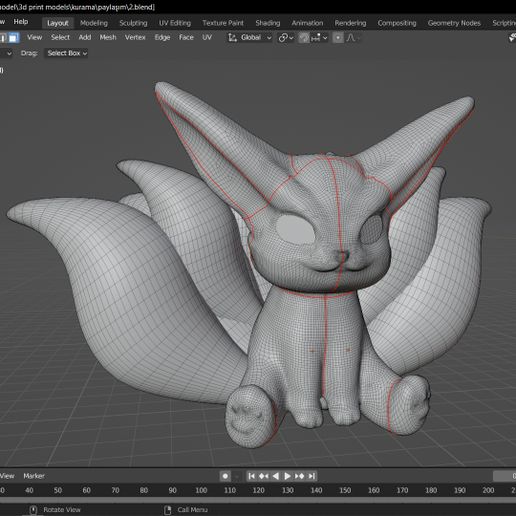Select face select mode icon

13,38
